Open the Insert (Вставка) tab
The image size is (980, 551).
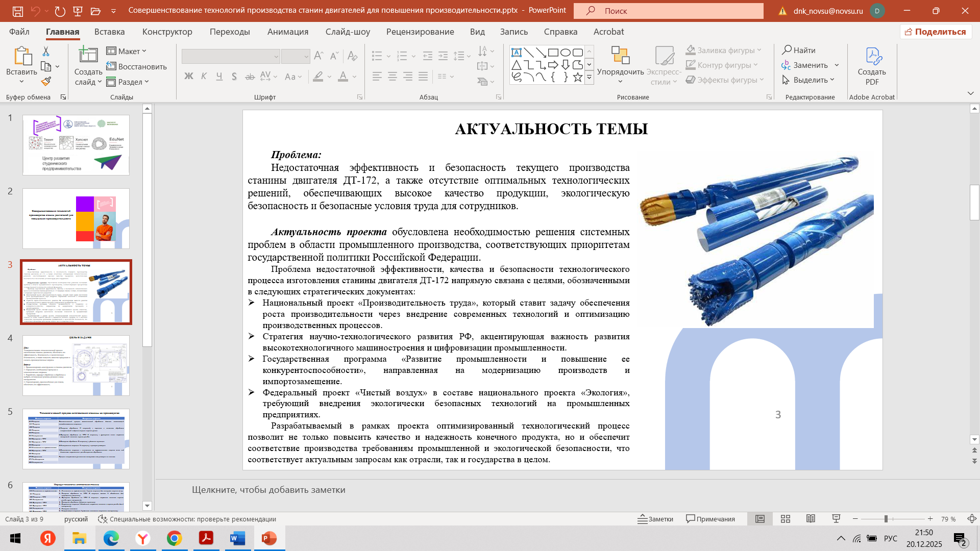point(109,32)
